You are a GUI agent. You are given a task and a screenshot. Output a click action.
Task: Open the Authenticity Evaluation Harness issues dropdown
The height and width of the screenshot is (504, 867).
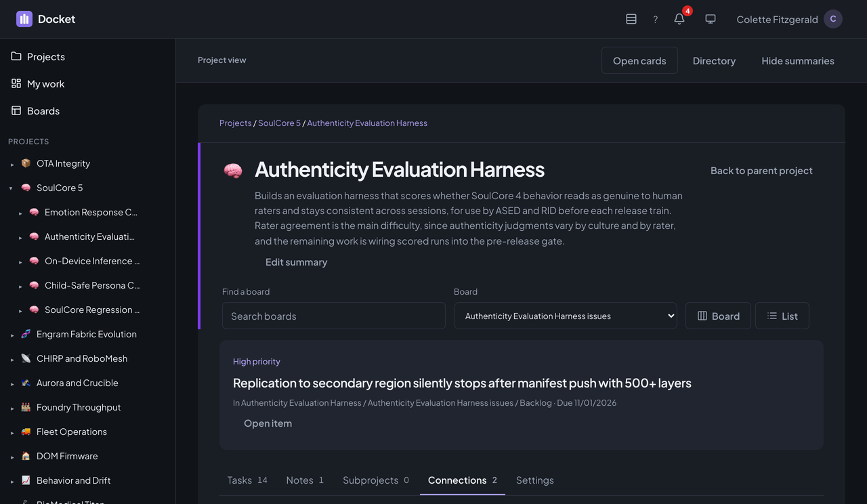click(566, 316)
